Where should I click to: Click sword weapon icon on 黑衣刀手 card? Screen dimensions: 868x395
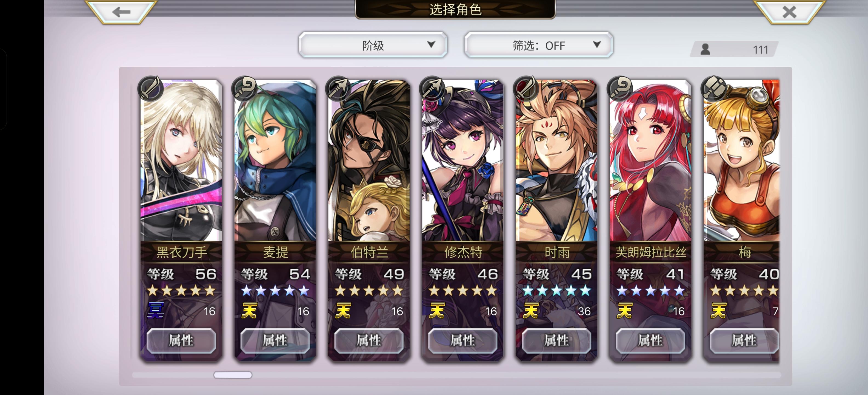150,89
